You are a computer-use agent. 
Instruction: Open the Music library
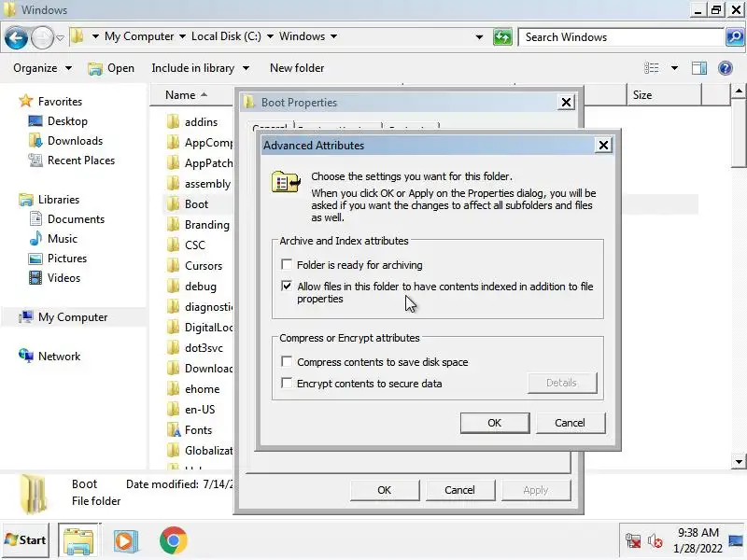tap(62, 239)
